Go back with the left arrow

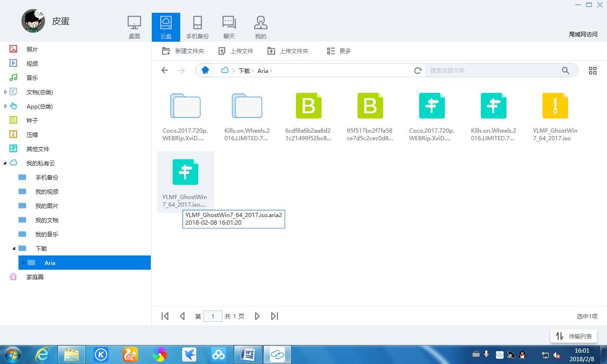[x=165, y=70]
